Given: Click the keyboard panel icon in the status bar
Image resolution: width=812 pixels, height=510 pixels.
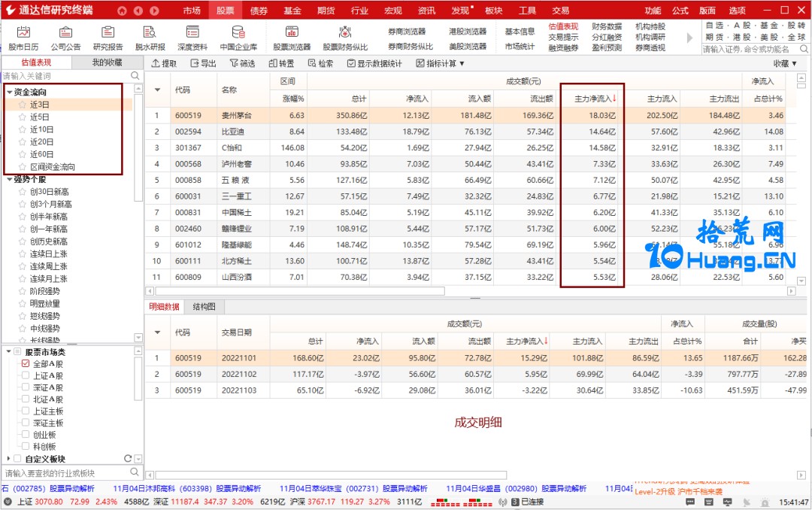Looking at the screenshot, I should tap(709, 502).
